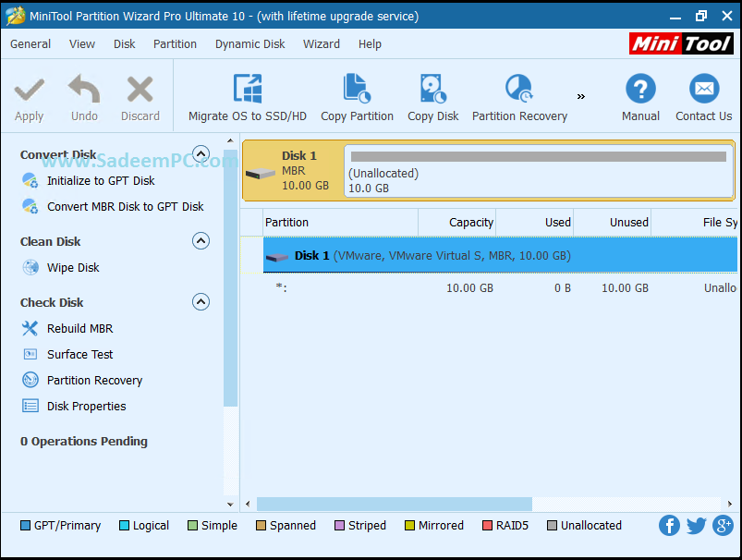Select Disk 1 VMware row in list
This screenshot has height=560, width=742.
click(x=500, y=256)
